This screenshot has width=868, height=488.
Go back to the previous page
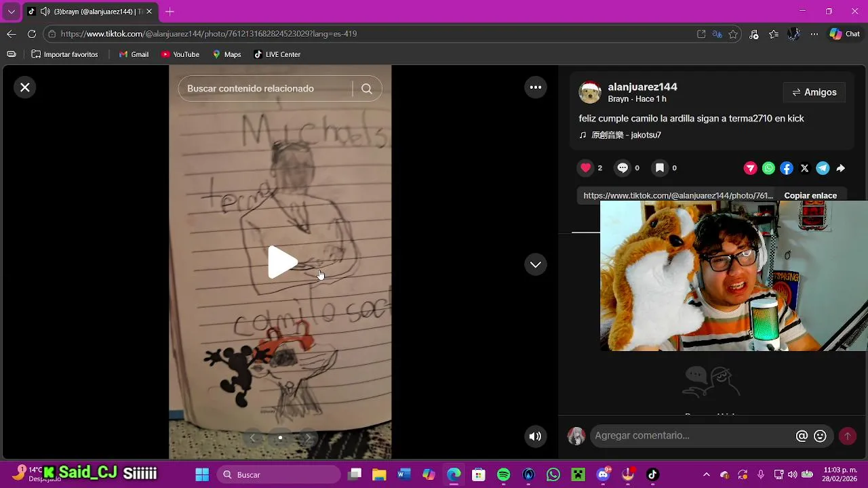pyautogui.click(x=12, y=34)
